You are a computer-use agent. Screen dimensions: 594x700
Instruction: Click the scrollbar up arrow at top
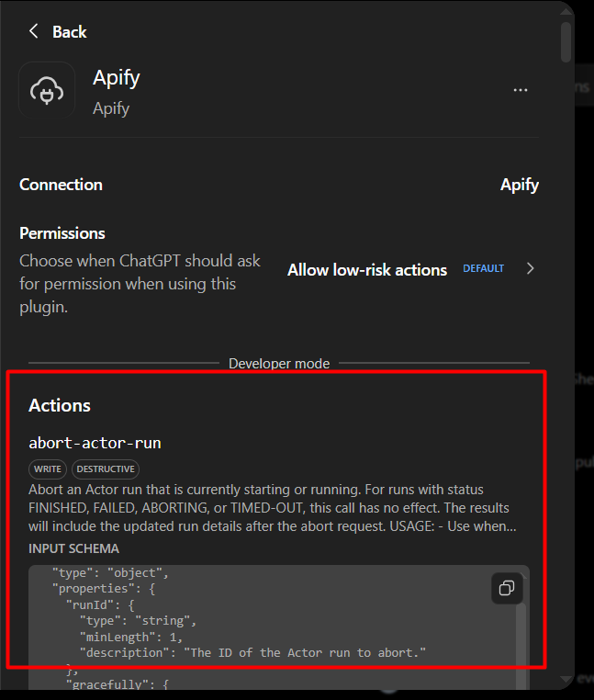tap(566, 11)
